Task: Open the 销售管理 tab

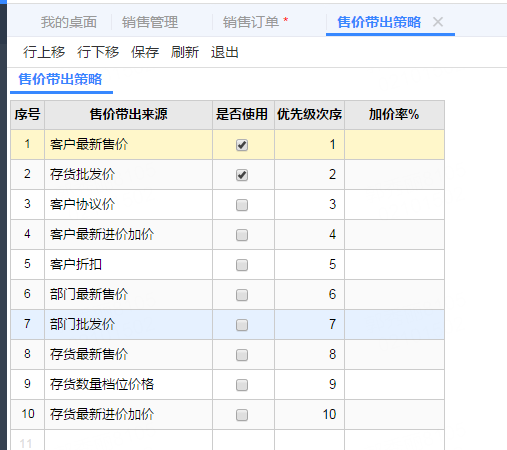Action: 150,22
